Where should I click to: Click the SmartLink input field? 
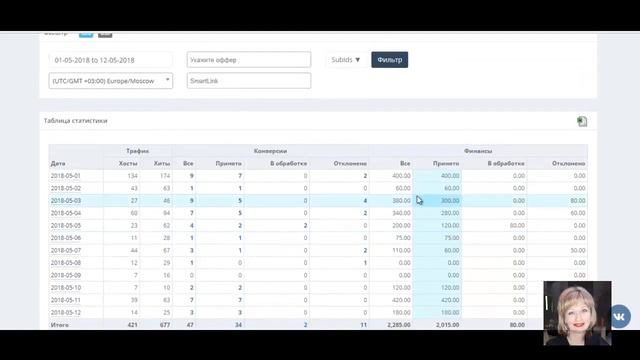(249, 81)
